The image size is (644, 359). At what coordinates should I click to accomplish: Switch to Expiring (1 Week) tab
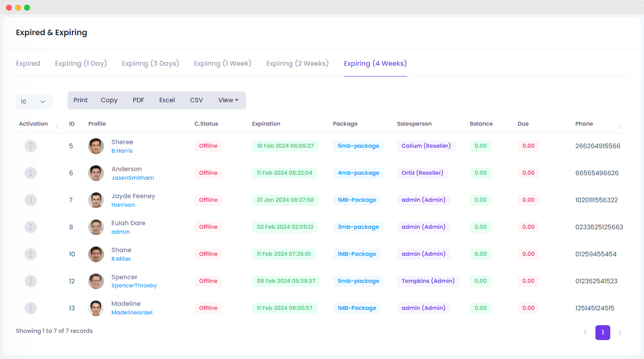(x=223, y=64)
